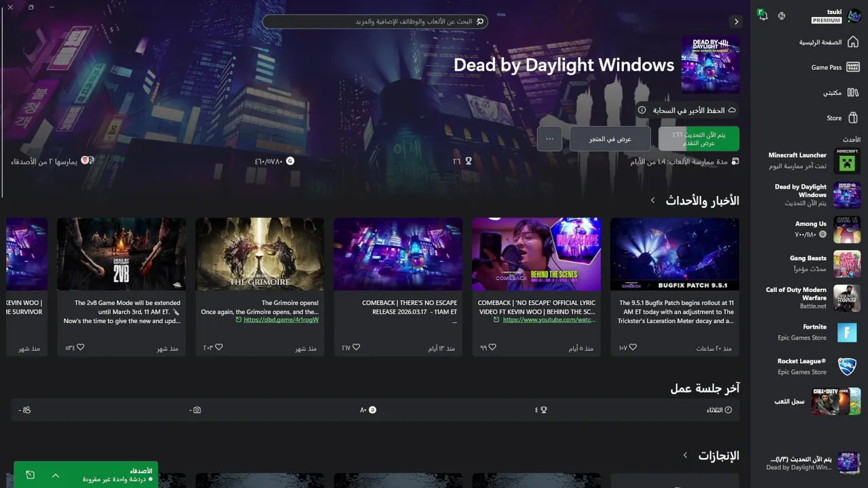The height and width of the screenshot is (488, 868).
Task: Click the printer-like icon beside the bell
Action: point(782,16)
